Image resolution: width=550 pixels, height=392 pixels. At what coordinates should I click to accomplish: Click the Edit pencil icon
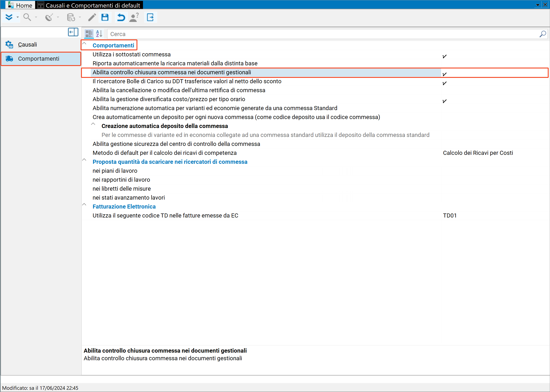[x=92, y=17]
